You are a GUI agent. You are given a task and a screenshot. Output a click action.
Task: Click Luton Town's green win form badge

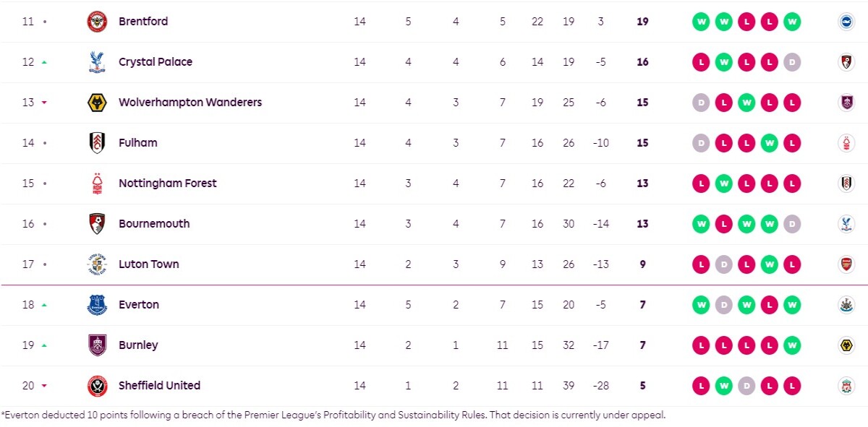coord(770,264)
